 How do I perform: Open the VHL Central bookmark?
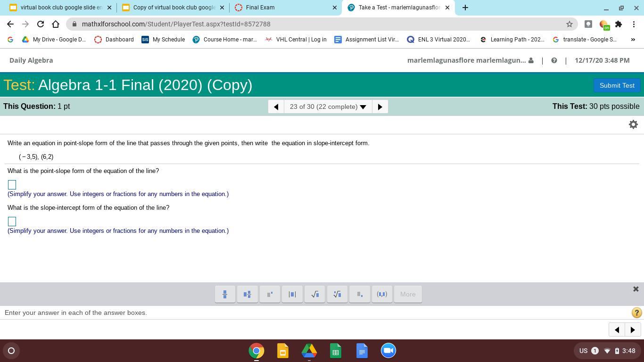click(296, 40)
